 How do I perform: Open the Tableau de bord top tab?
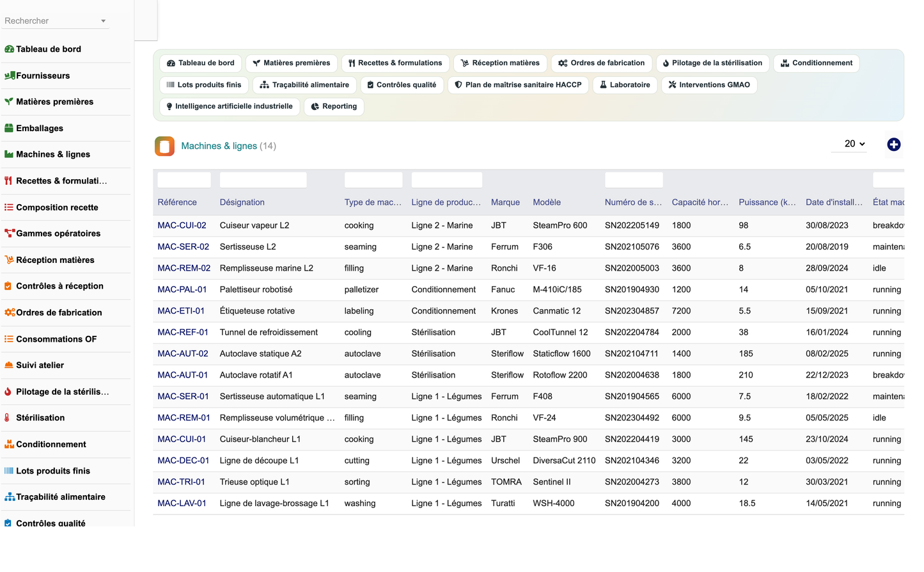tap(201, 63)
